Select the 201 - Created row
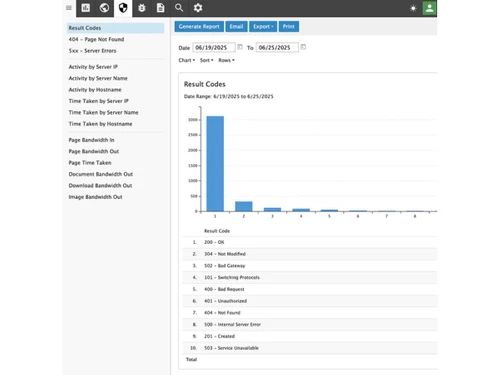Screen dimensions: 500x375 [x=310, y=336]
